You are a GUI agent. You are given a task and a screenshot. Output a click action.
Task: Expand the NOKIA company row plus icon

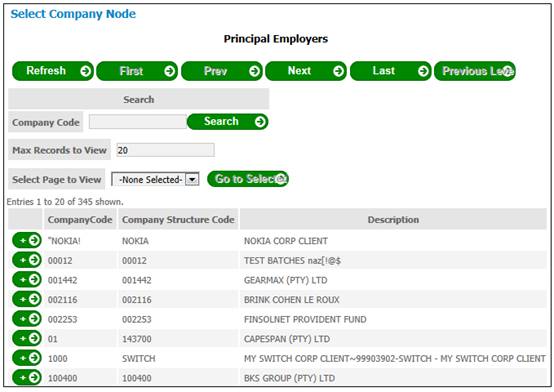pos(27,241)
